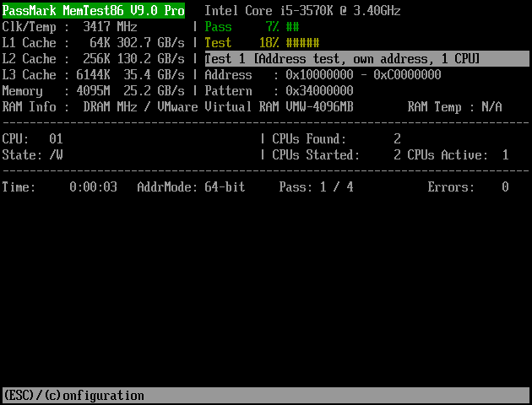Click the PassMark MemTest86 V9.0 Pro title

pos(93,10)
